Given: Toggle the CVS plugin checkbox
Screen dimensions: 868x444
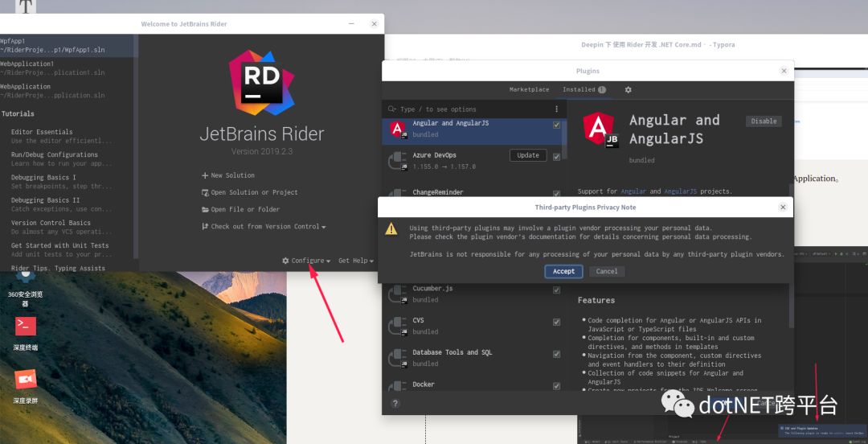Looking at the screenshot, I should click(x=556, y=322).
